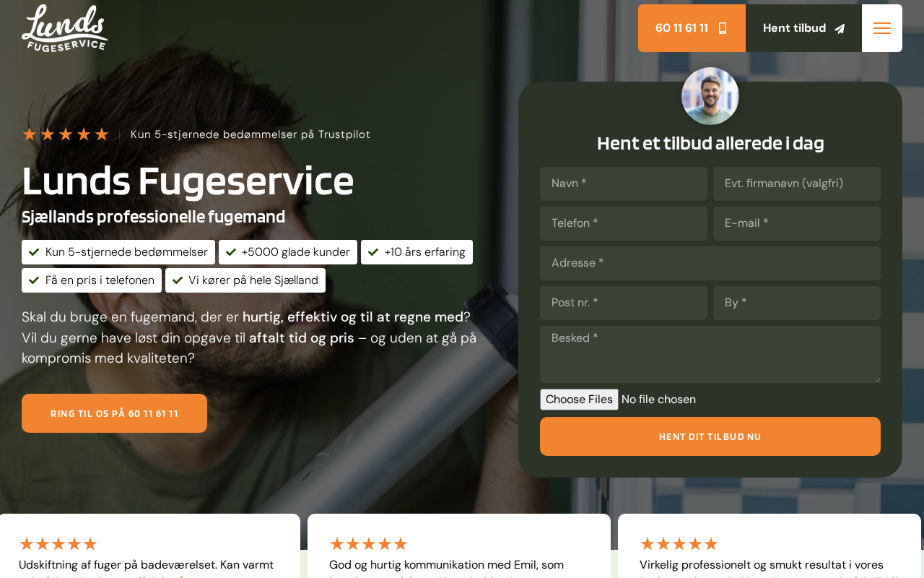Click the Telefon input field
Screen dimensions: 924x578
624,223
